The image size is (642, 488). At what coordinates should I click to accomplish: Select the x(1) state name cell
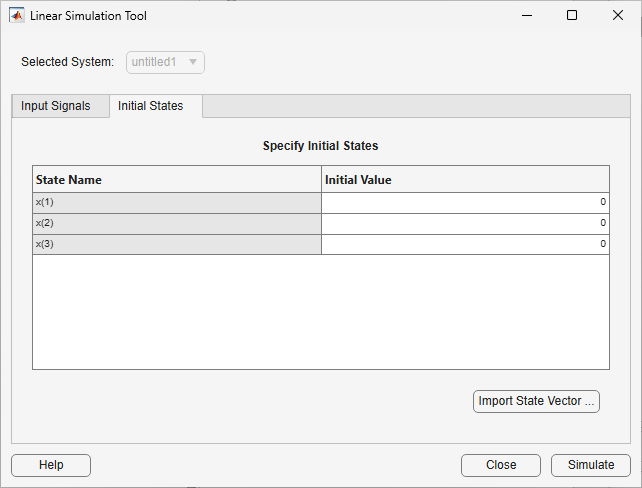pos(177,203)
